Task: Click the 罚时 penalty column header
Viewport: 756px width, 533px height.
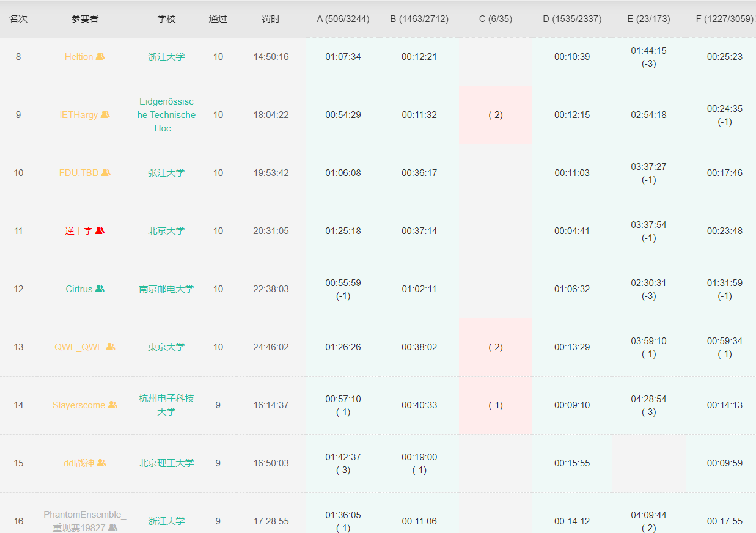Action: coord(271,19)
